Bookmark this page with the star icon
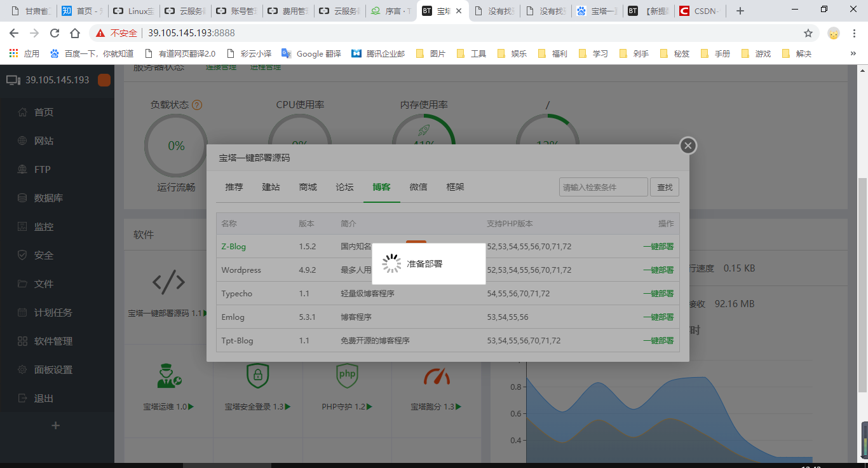 pos(808,33)
